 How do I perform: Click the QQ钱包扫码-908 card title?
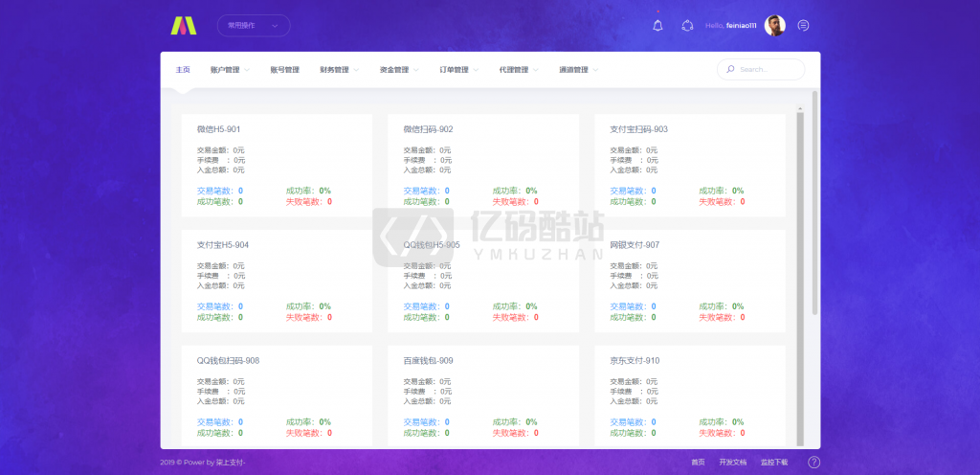pyautogui.click(x=228, y=361)
